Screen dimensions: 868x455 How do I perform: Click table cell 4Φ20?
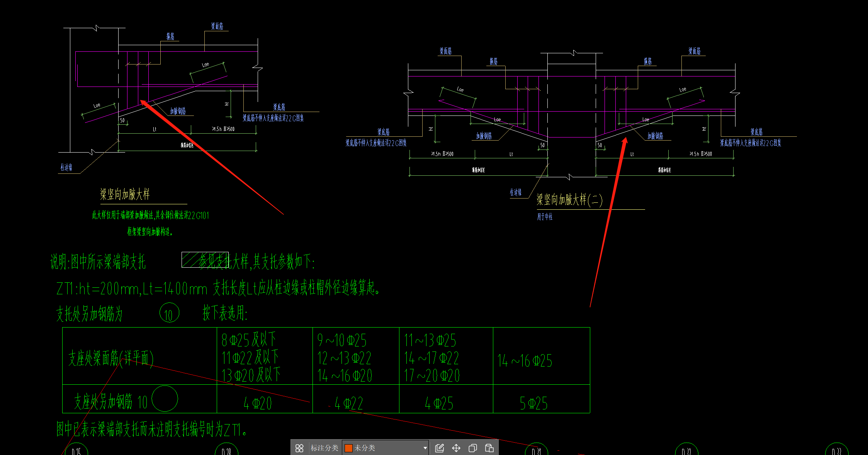258,403
